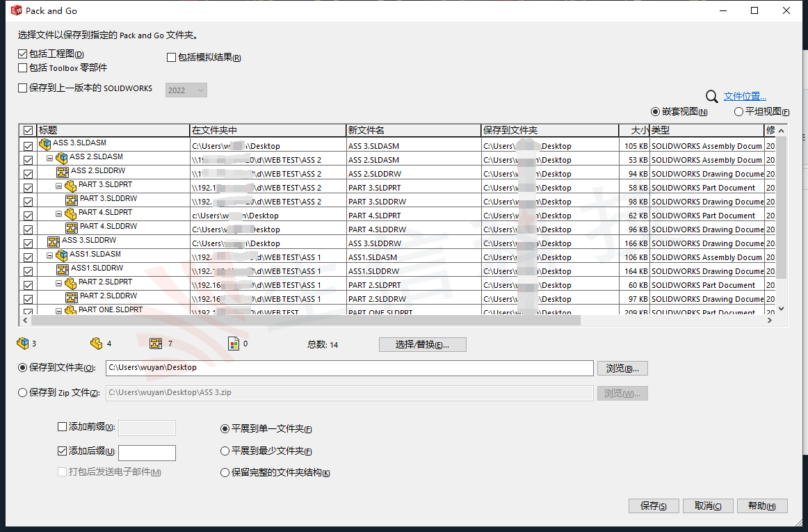
Task: Click the magnifier icon beside 文件位置
Action: coord(711,97)
